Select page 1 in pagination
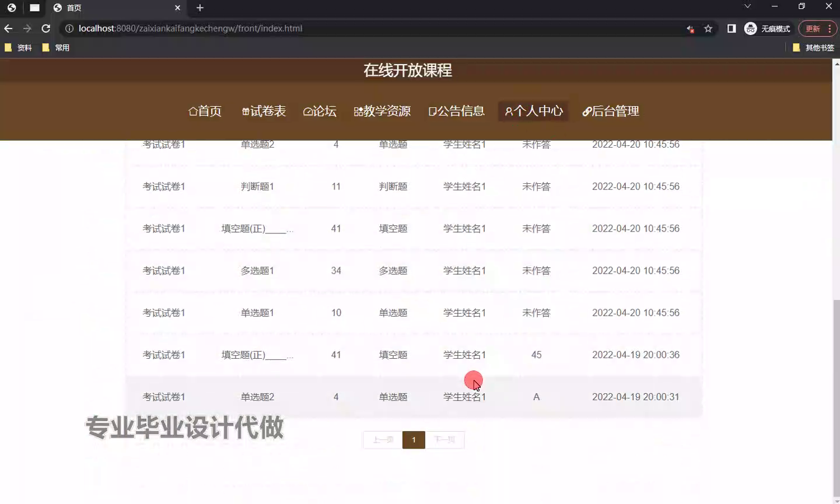840x504 pixels. (414, 440)
